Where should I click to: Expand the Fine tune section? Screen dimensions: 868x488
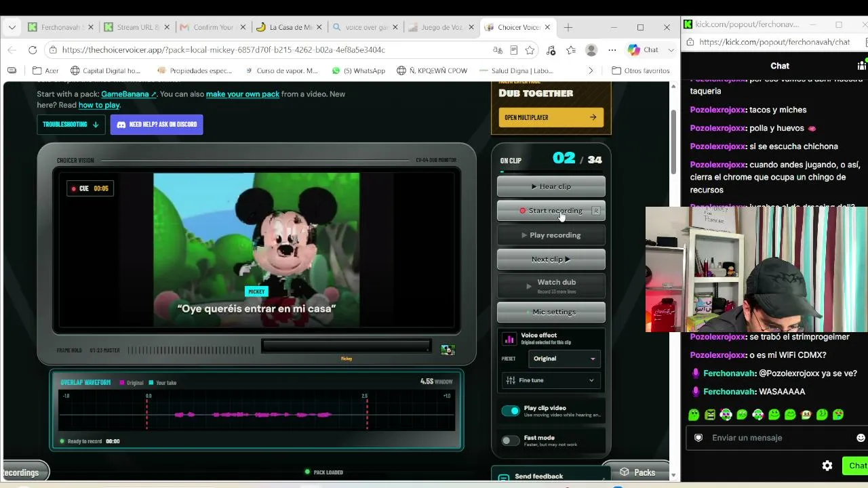pos(551,380)
